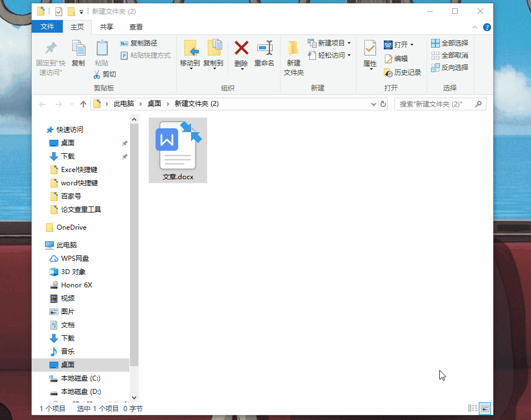Switch to the View (查看) ribbon tab

(x=136, y=26)
